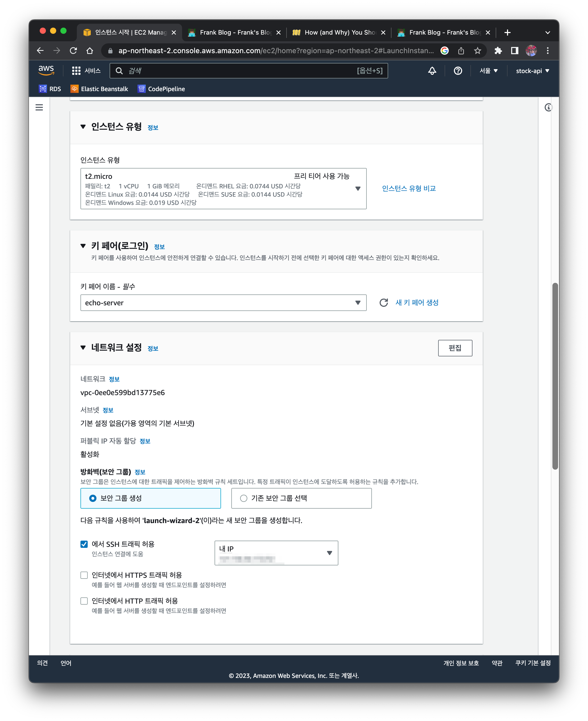Click the 편집 button for network settings

click(x=455, y=348)
